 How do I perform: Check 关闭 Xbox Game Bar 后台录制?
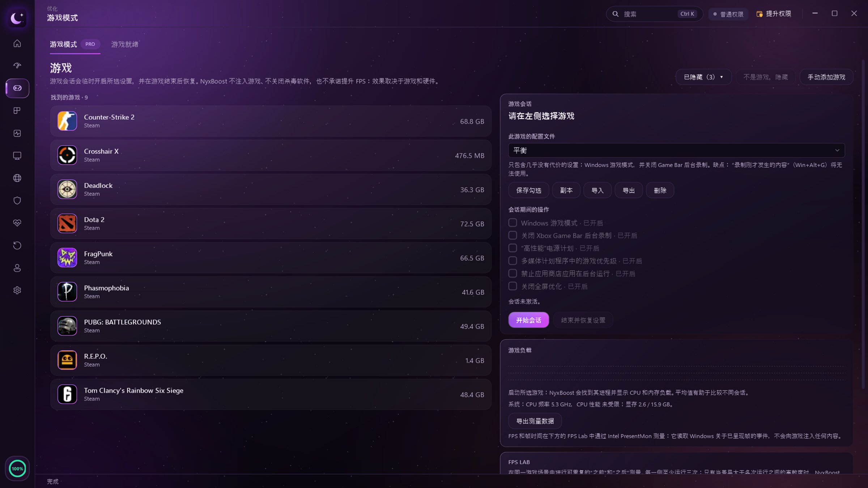point(512,235)
